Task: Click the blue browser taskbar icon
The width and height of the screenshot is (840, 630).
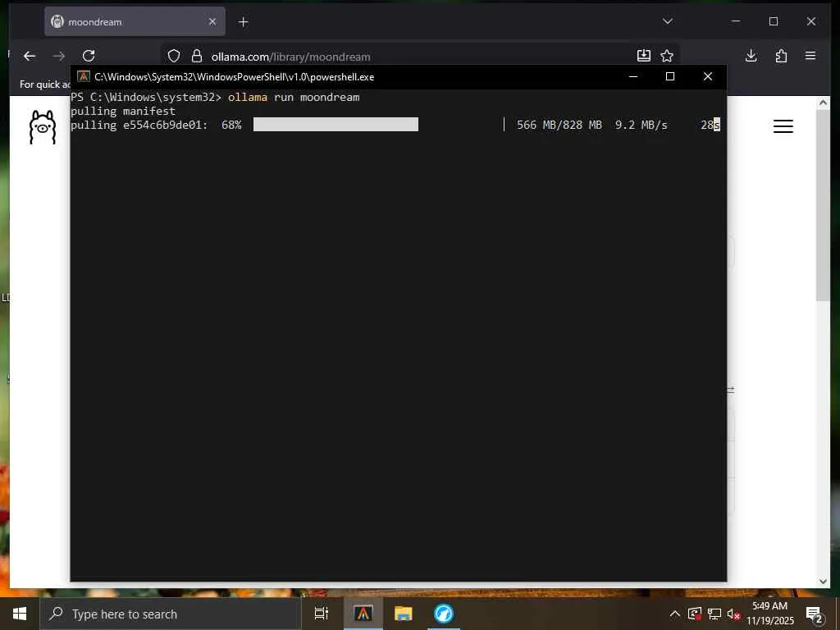Action: [444, 614]
